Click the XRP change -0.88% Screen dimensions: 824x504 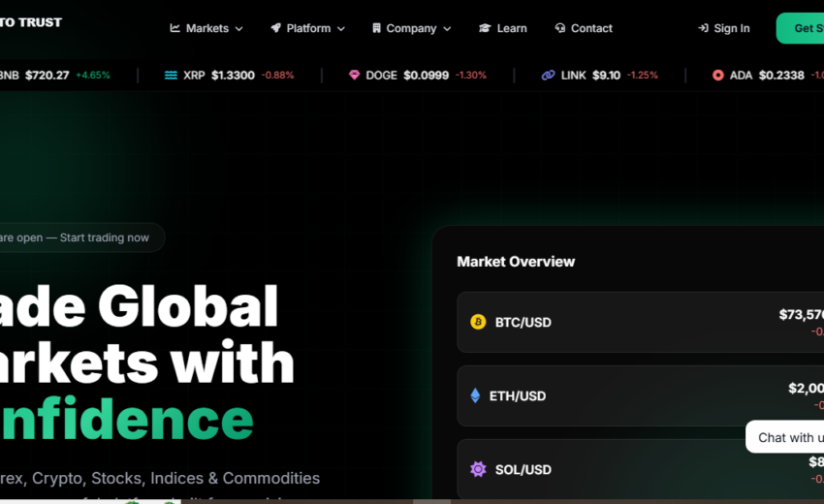(x=277, y=76)
